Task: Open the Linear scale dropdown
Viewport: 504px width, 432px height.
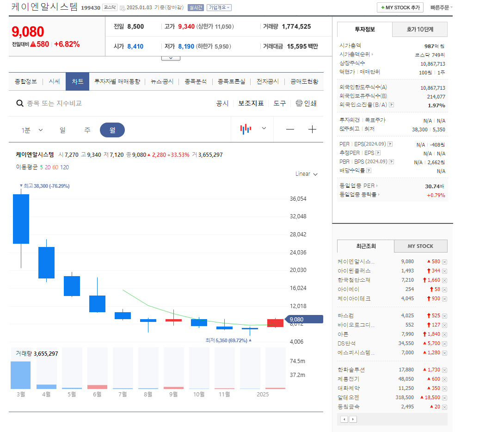Action: (306, 174)
